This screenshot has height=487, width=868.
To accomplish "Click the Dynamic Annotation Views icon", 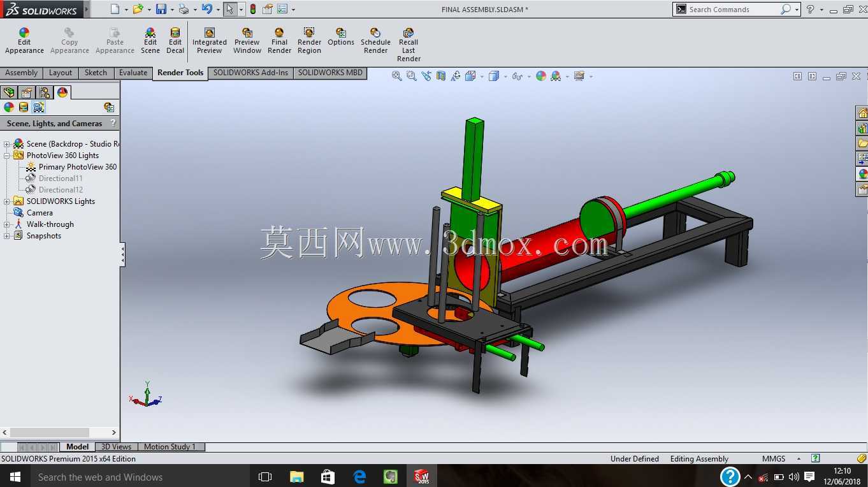I will pos(456,76).
